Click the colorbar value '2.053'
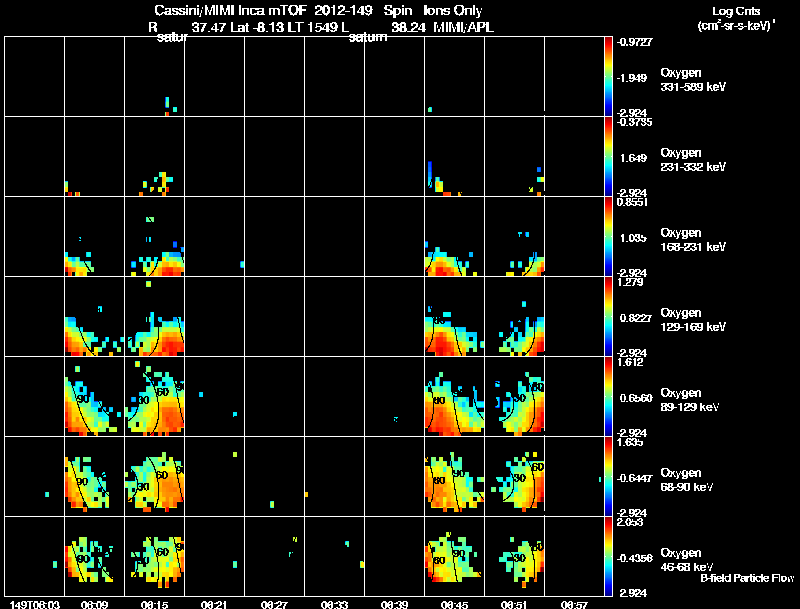 click(x=630, y=522)
